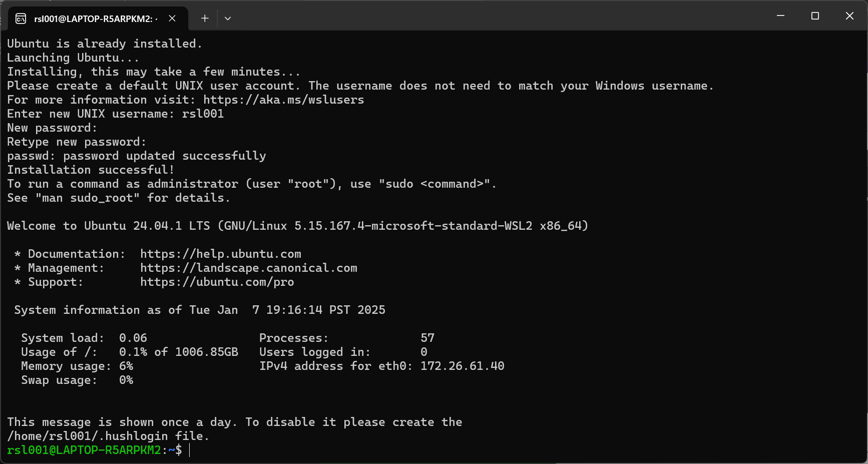This screenshot has width=868, height=464.
Task: Open the new tab profile dropdown chevron
Action: [228, 19]
